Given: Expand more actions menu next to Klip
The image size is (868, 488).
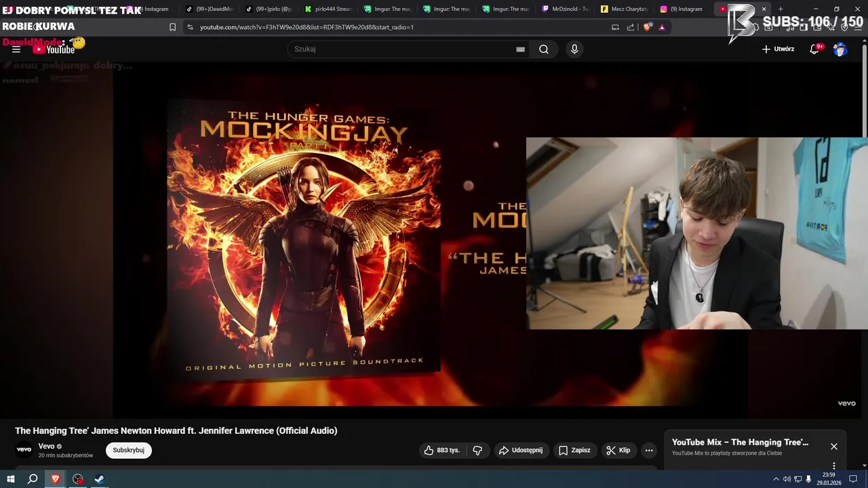Looking at the screenshot, I should pos(649,450).
